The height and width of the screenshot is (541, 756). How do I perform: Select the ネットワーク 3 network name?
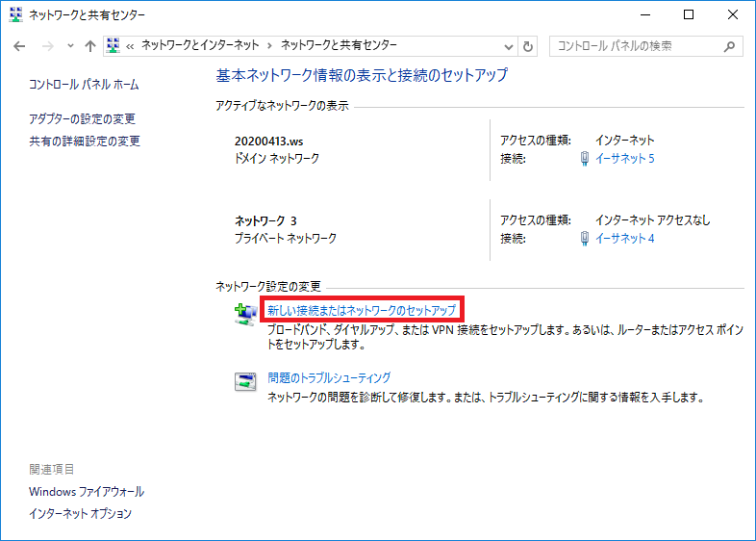(x=265, y=221)
